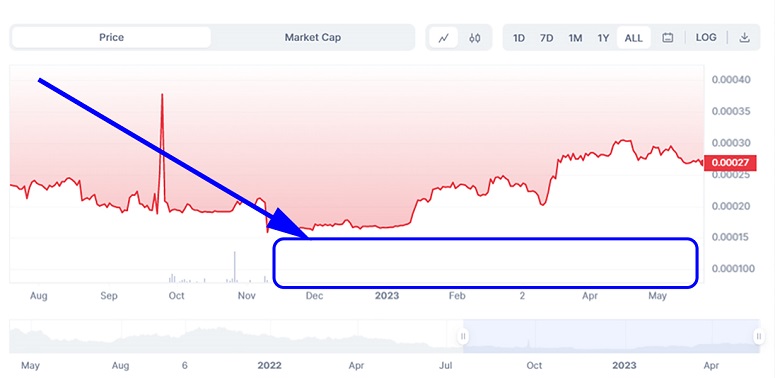Switch to candlestick chart icon

(x=474, y=38)
